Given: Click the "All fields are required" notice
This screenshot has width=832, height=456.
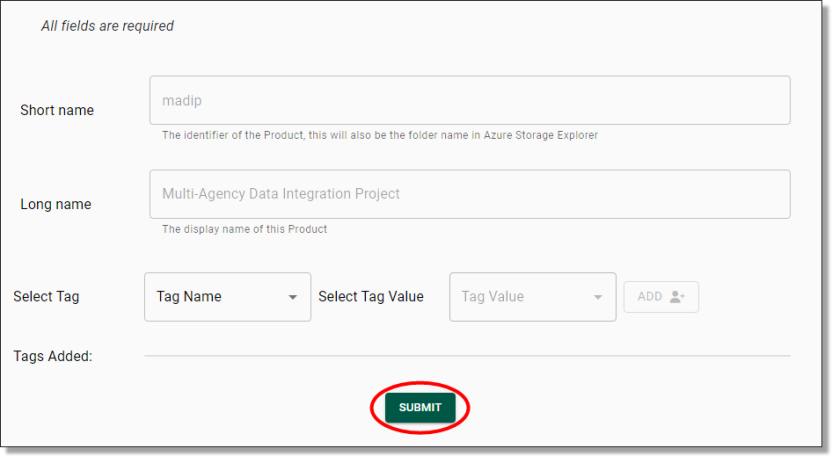Looking at the screenshot, I should 107,26.
